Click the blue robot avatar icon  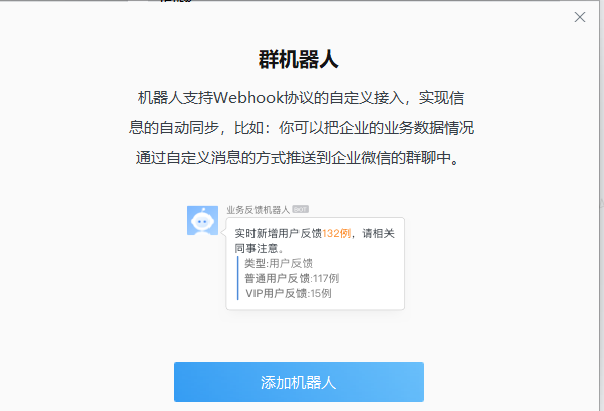pos(202,220)
